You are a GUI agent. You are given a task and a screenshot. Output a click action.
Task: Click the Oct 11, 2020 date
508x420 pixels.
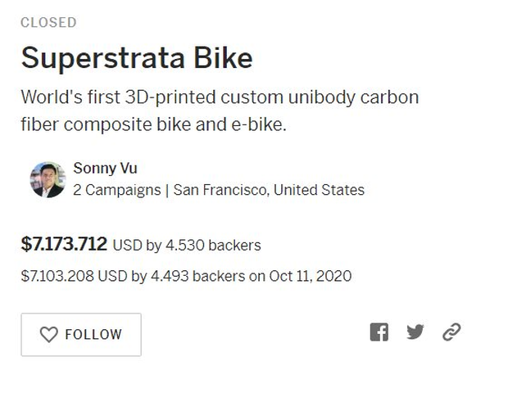coord(311,276)
